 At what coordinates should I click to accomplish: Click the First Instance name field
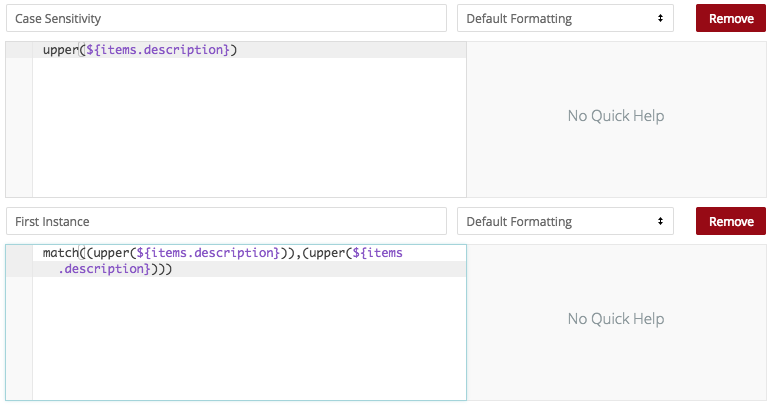(226, 221)
